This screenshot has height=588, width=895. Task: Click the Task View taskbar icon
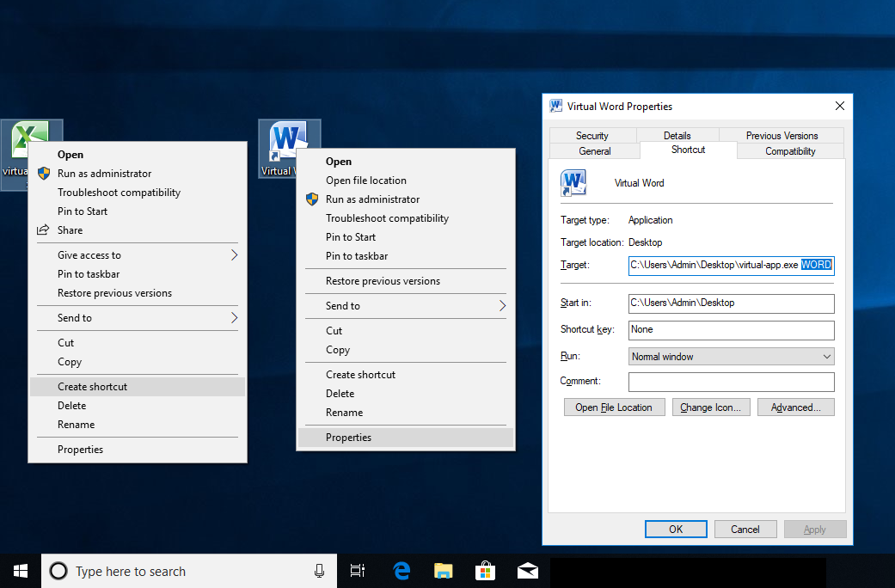358,571
